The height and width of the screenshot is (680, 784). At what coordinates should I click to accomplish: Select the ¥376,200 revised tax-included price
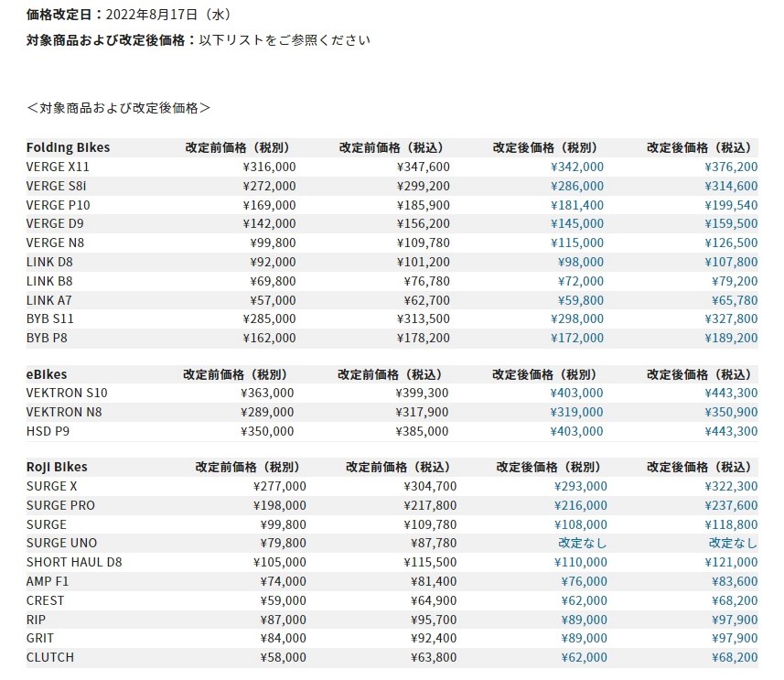[731, 167]
